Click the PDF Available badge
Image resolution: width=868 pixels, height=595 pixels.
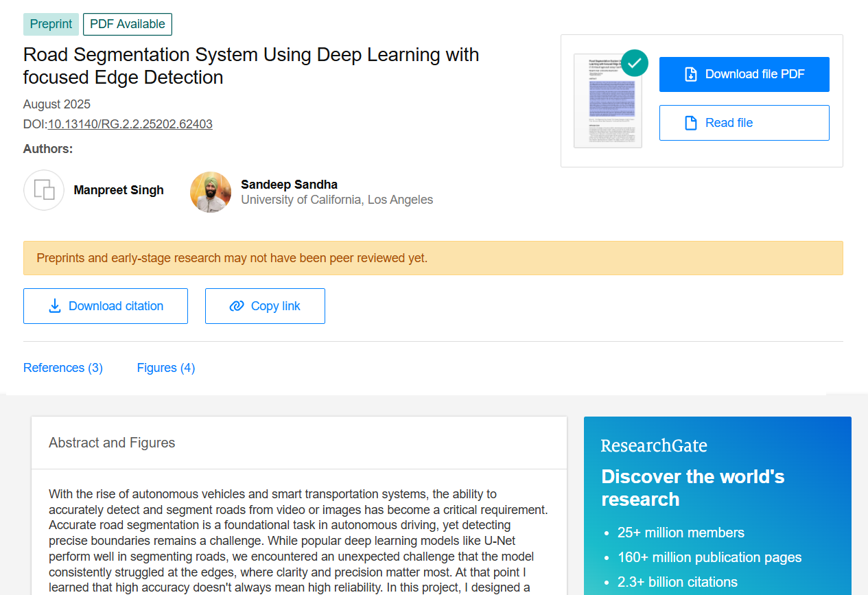[128, 24]
